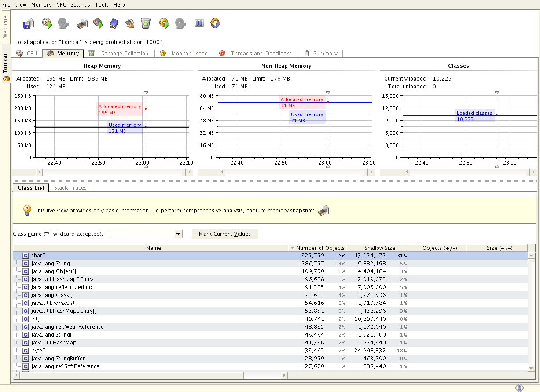The height and width of the screenshot is (392, 540).
Task: Open the Stack Traces tab
Action: pyautogui.click(x=70, y=187)
